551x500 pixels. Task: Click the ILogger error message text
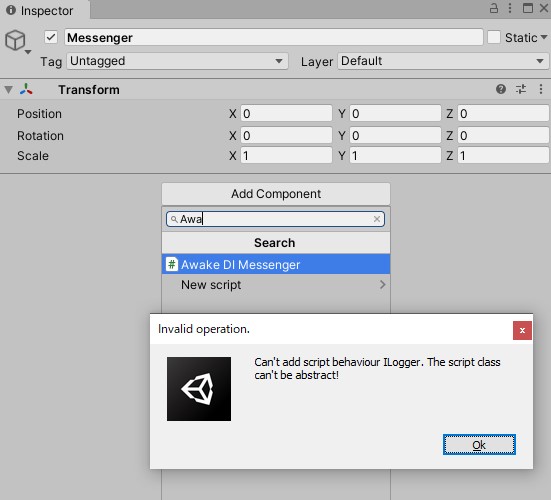point(377,369)
